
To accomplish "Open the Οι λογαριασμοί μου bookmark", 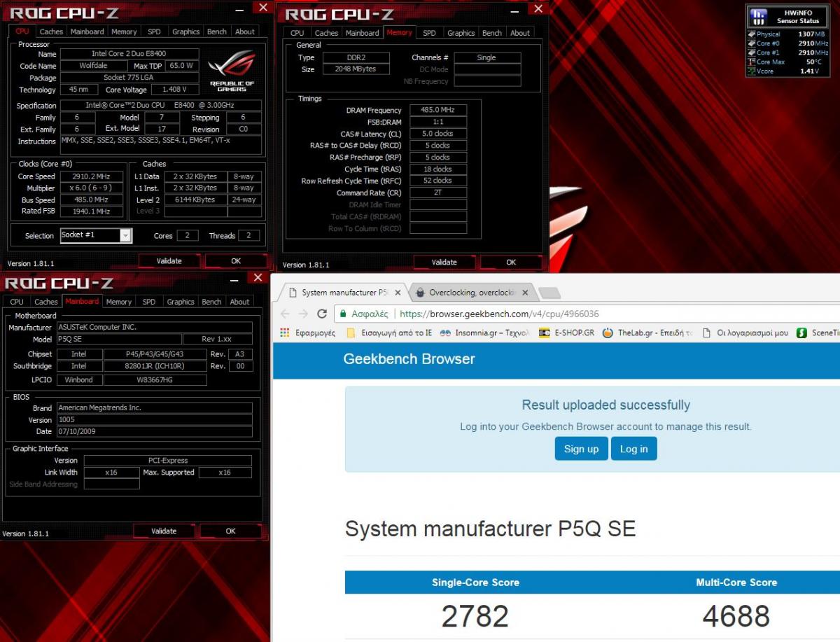I will click(745, 333).
